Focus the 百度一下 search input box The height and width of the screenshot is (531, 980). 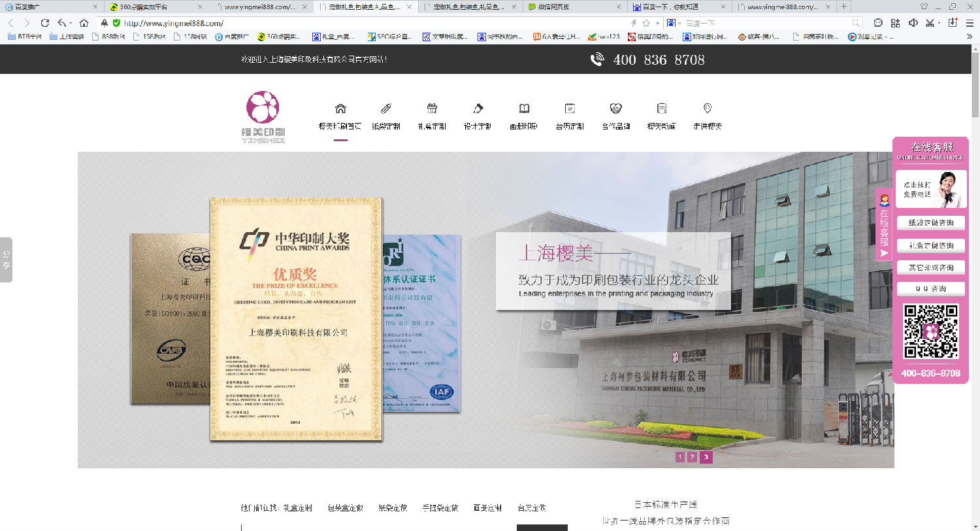click(767, 23)
